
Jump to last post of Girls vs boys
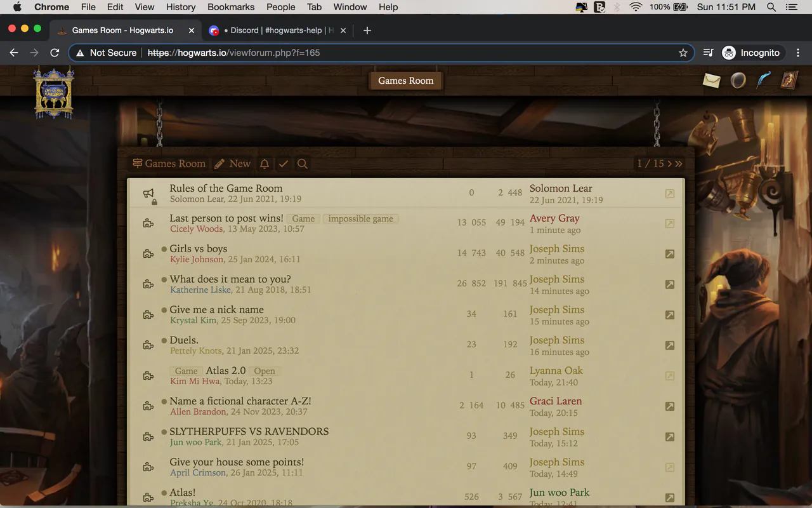[x=670, y=254]
